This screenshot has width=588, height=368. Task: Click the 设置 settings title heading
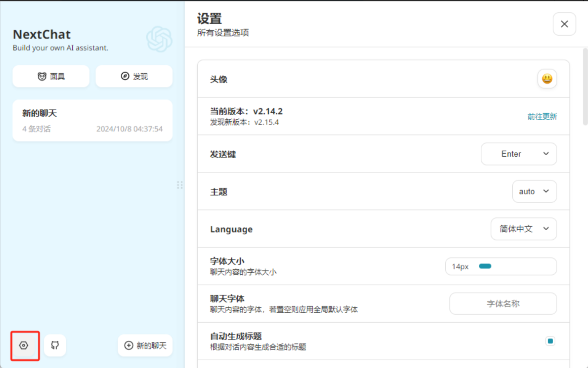pos(210,18)
